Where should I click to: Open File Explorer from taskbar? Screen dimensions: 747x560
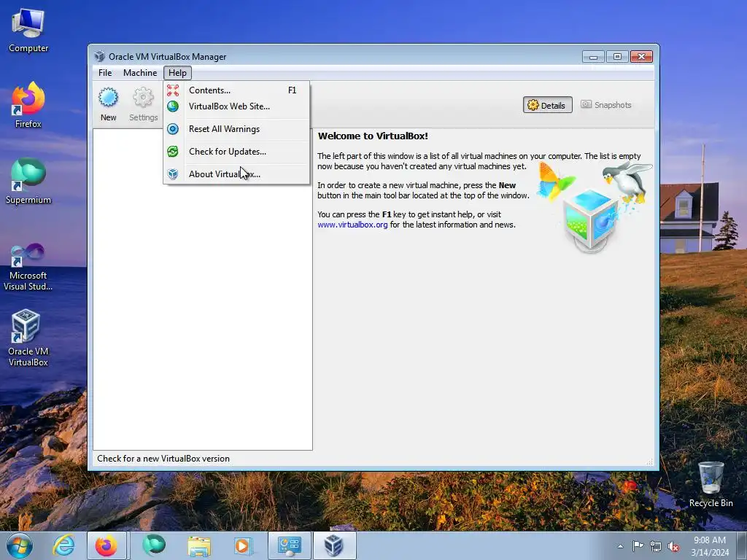click(198, 545)
